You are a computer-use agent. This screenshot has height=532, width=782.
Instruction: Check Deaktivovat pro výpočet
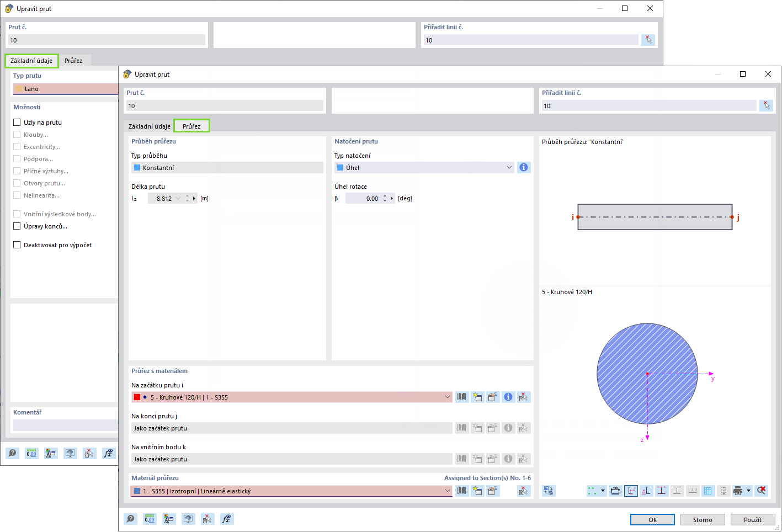click(x=17, y=245)
